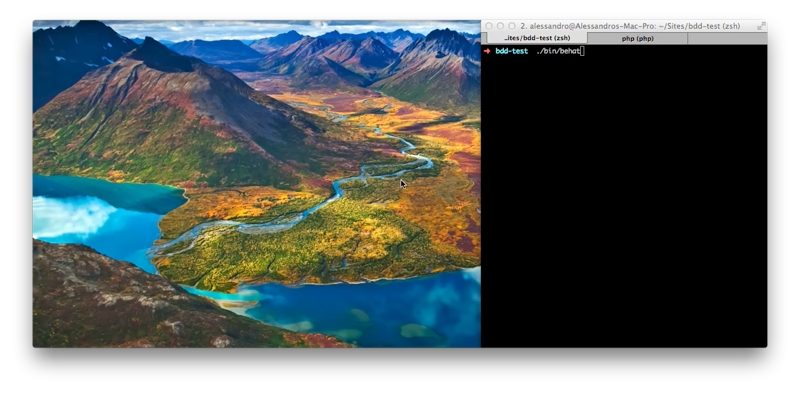Click the block cursor after behat
Image resolution: width=800 pixels, height=393 pixels.
pyautogui.click(x=582, y=51)
